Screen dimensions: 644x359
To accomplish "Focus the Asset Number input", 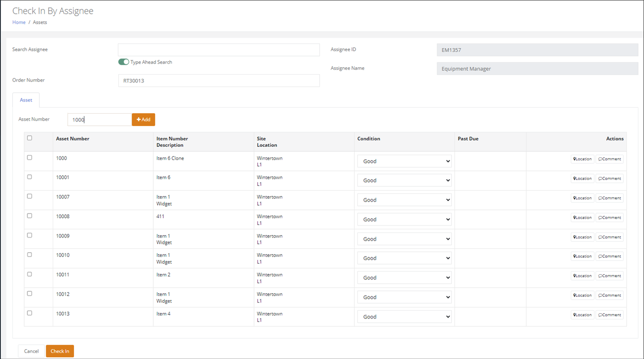I will (x=100, y=120).
